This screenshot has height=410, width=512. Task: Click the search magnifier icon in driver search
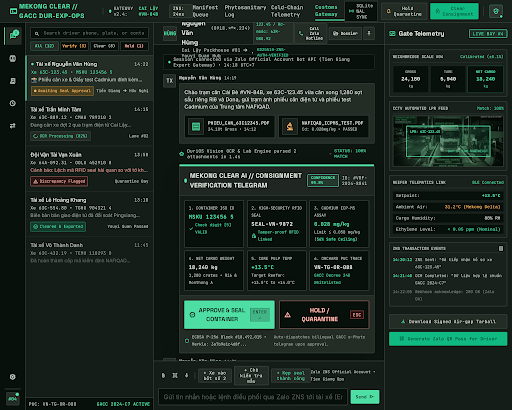(37, 33)
